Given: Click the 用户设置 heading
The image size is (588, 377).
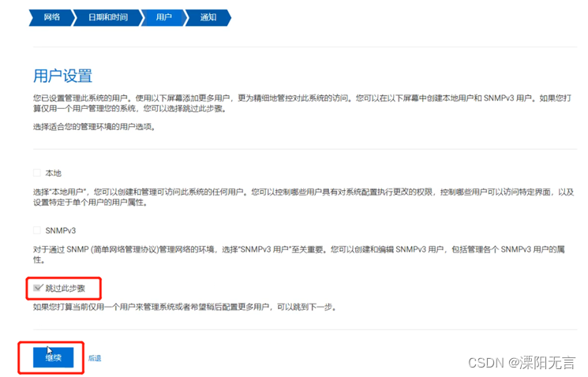Looking at the screenshot, I should click(x=62, y=76).
